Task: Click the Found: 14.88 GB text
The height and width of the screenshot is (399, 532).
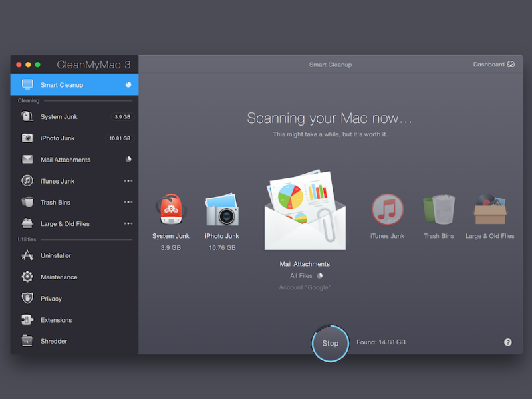Action: click(x=381, y=342)
